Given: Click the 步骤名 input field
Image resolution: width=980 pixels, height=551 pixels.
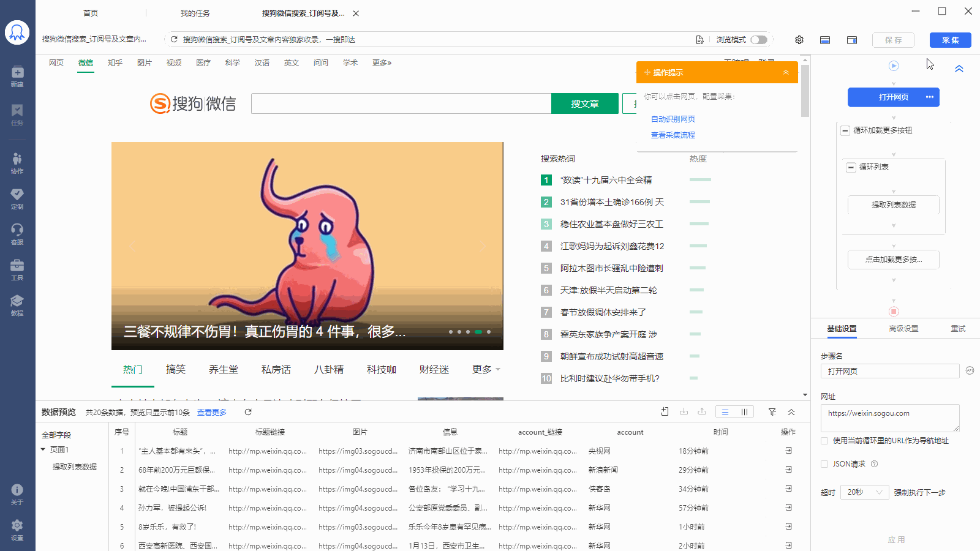Looking at the screenshot, I should [x=890, y=371].
